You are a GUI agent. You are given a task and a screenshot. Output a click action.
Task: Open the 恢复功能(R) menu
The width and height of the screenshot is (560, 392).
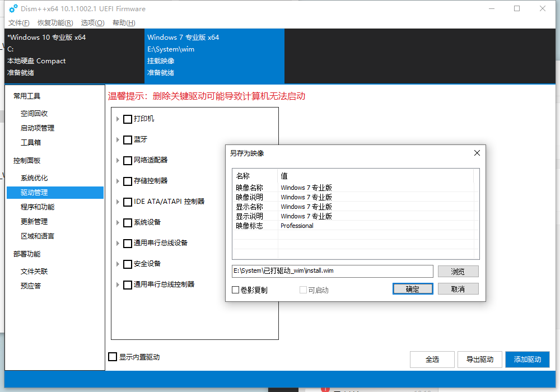pyautogui.click(x=55, y=23)
